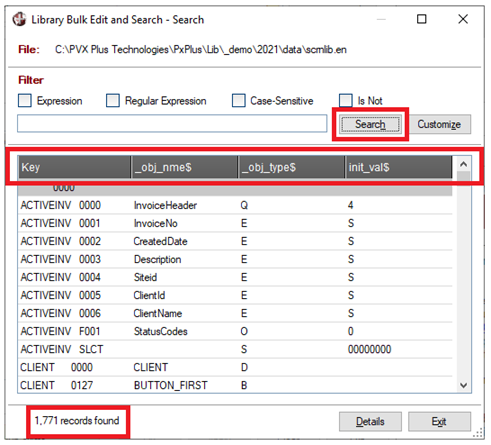Image resolution: width=491 pixels, height=445 pixels.
Task: Close the Search window
Action: (x=463, y=19)
